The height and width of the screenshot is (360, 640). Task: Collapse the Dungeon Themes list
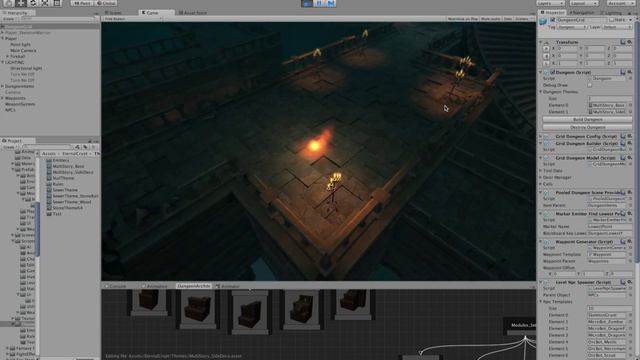click(541, 92)
